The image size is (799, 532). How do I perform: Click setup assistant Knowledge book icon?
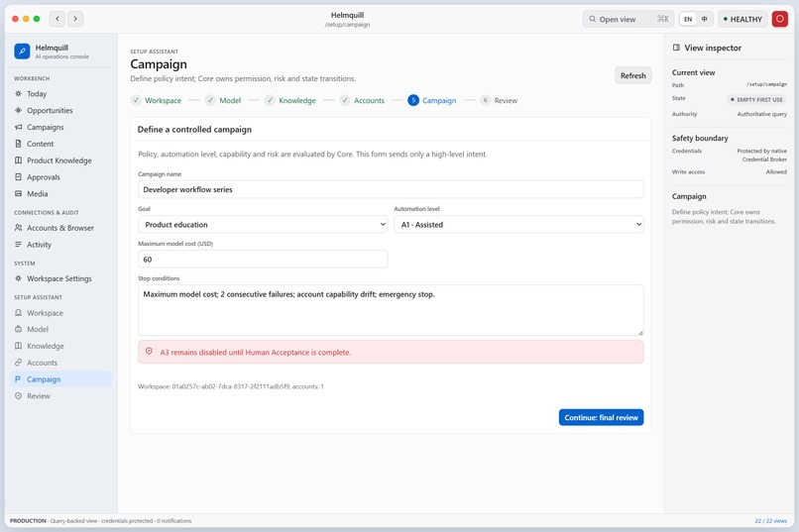click(19, 346)
